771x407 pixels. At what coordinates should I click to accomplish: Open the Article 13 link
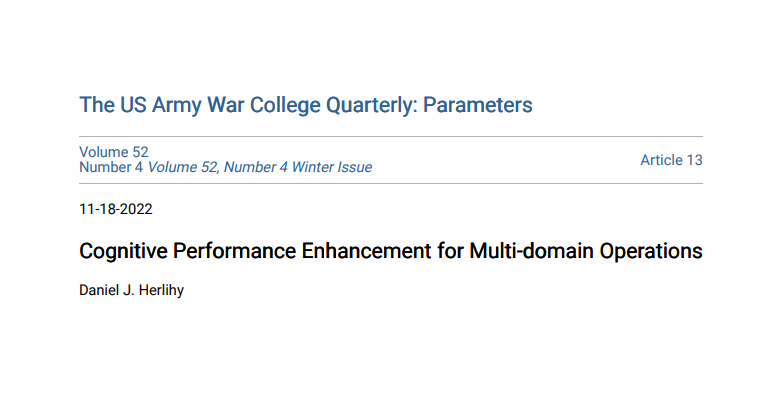[671, 160]
